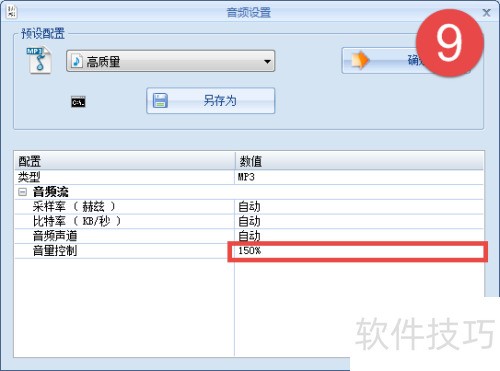Viewport: 500px width, 371px height.
Task: Select the 音量控制 row label
Action: pyautogui.click(x=55, y=250)
